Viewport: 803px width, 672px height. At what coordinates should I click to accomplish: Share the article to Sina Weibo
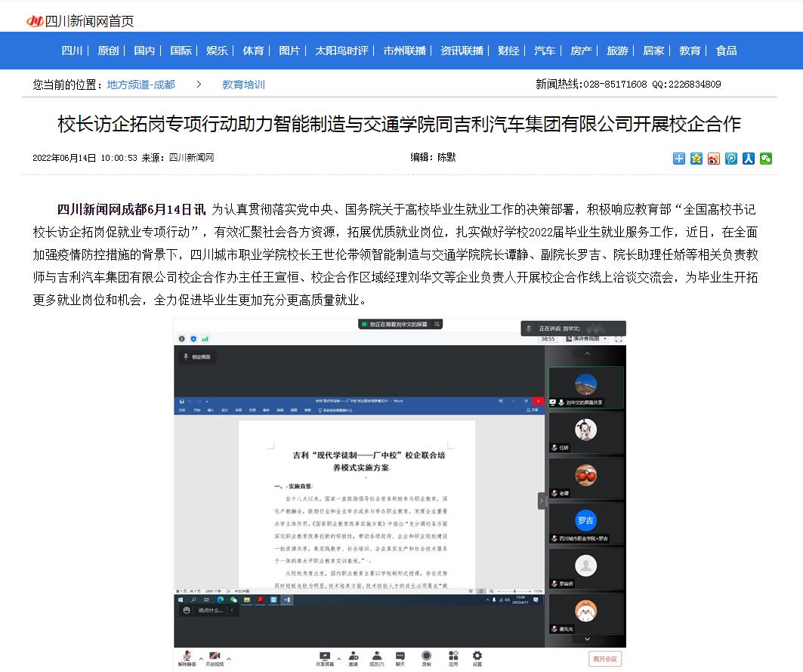tap(712, 159)
